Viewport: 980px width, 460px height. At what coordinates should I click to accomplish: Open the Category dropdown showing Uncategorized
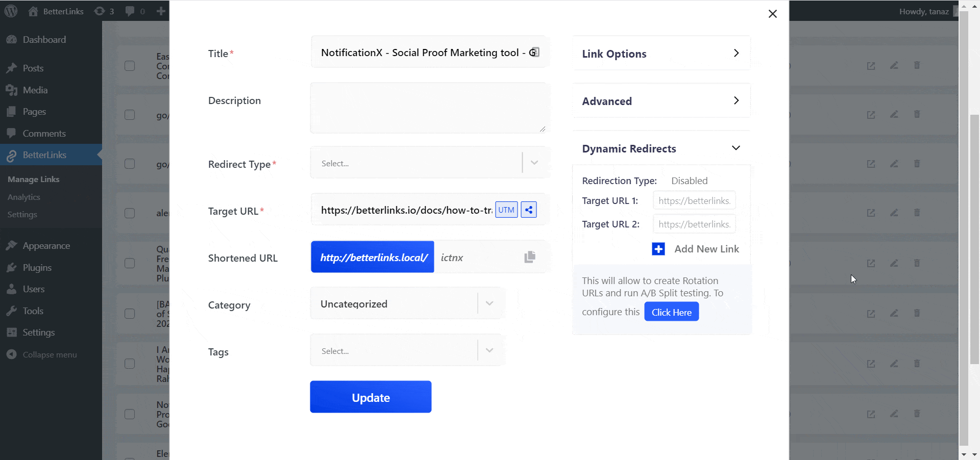click(x=489, y=303)
